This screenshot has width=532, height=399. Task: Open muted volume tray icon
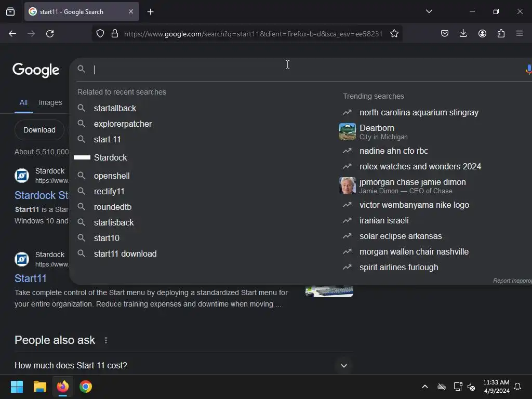coord(471,387)
